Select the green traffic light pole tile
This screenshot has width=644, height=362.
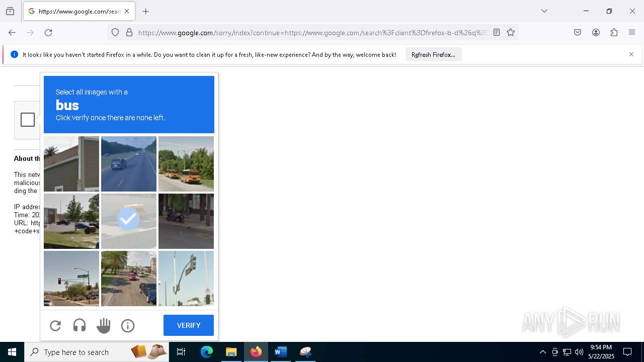186,279
